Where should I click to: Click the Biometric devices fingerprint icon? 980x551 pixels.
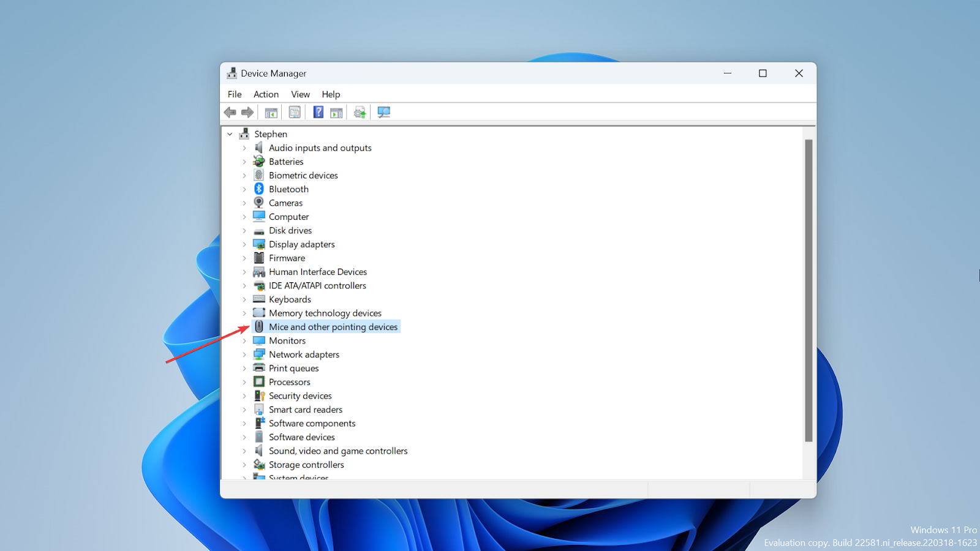(x=259, y=175)
